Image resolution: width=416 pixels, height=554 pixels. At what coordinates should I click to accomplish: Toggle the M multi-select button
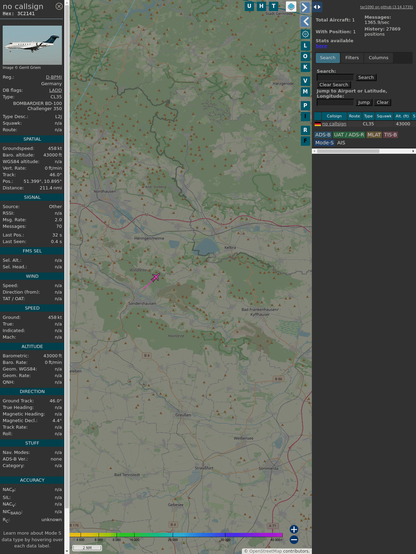point(305,92)
